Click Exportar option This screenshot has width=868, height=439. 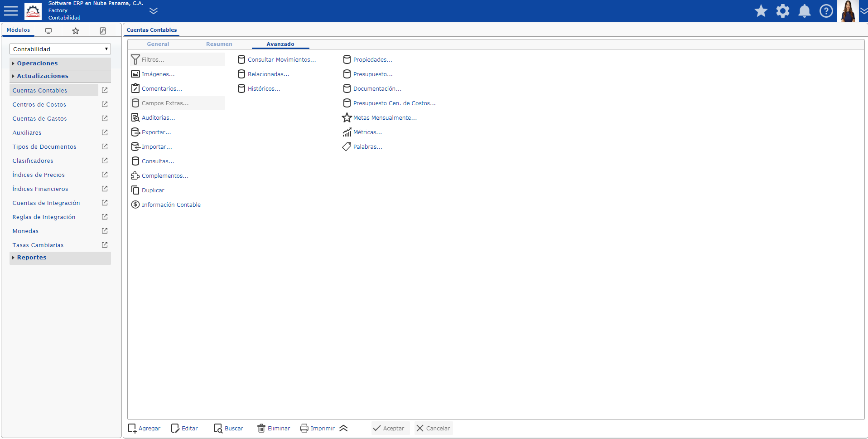coord(151,132)
